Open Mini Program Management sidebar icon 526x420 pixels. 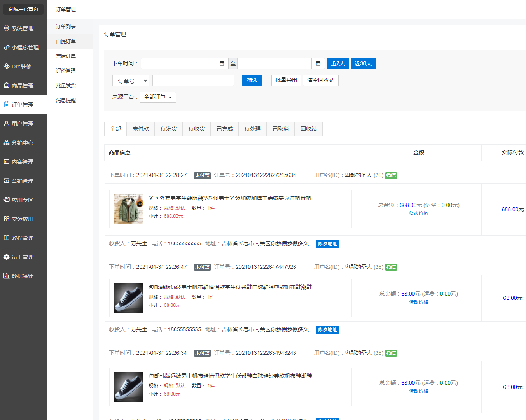coord(7,47)
